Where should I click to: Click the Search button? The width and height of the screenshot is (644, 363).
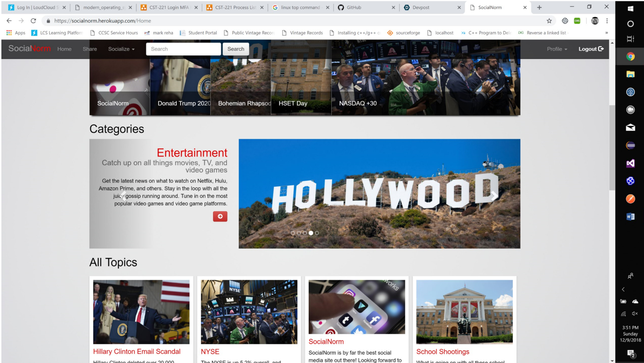click(236, 49)
